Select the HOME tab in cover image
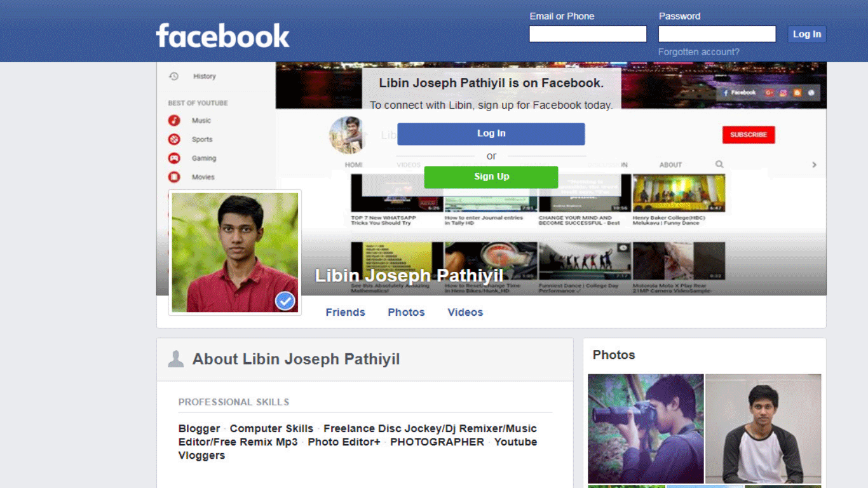Image resolution: width=868 pixels, height=488 pixels. point(354,165)
